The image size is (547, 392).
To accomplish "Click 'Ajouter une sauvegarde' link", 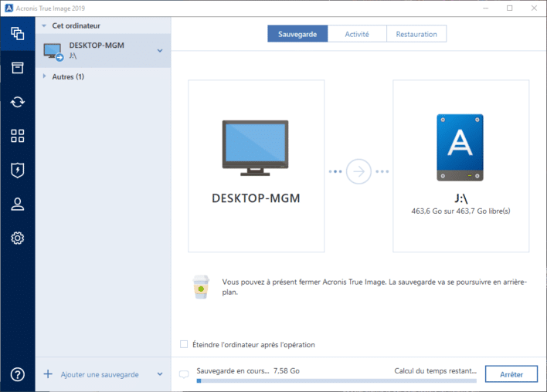I will pos(100,374).
